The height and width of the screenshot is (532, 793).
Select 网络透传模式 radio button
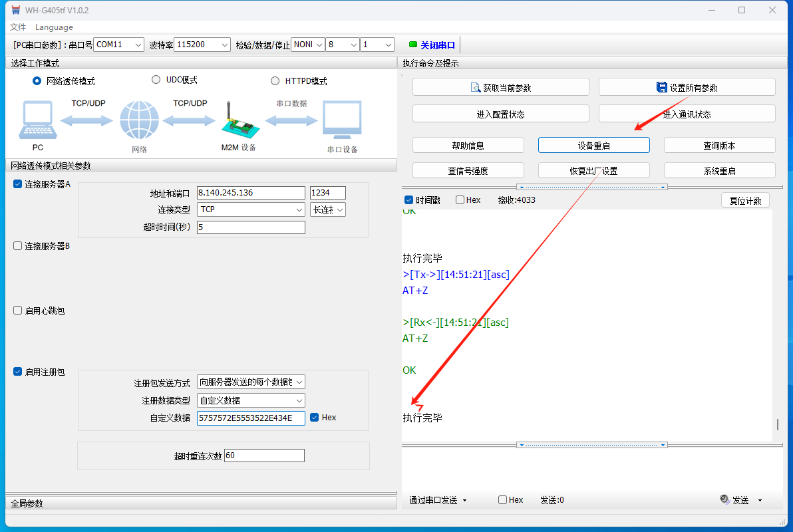(37, 81)
